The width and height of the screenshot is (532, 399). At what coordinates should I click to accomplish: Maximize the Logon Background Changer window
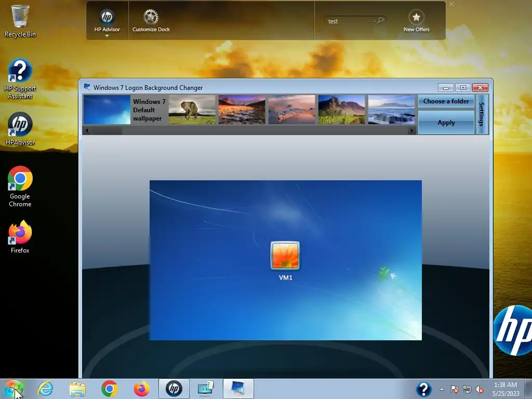tap(463, 88)
